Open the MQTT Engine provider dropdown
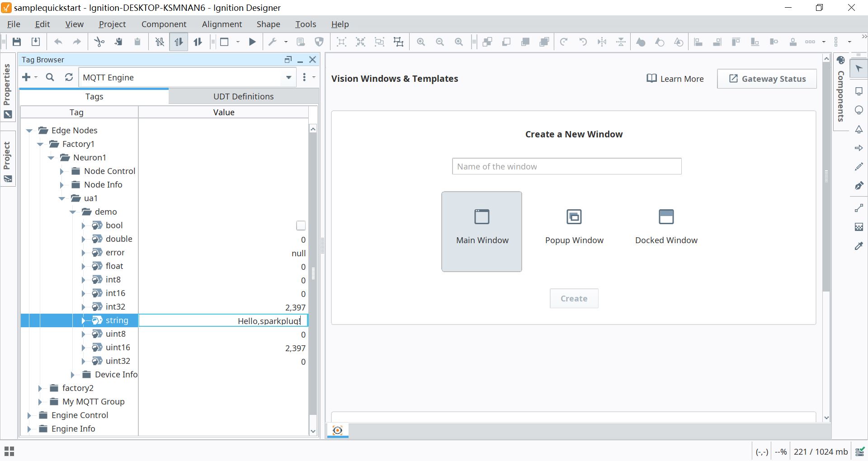The image size is (868, 461). click(288, 77)
